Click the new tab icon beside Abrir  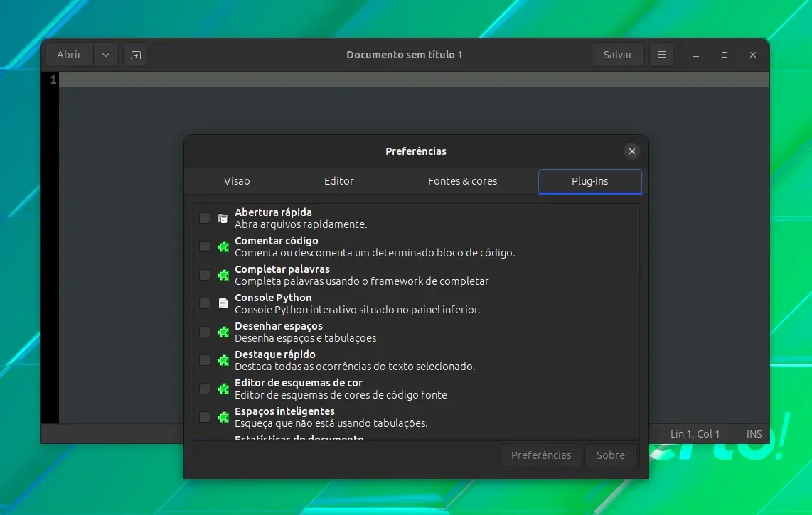pyautogui.click(x=136, y=55)
